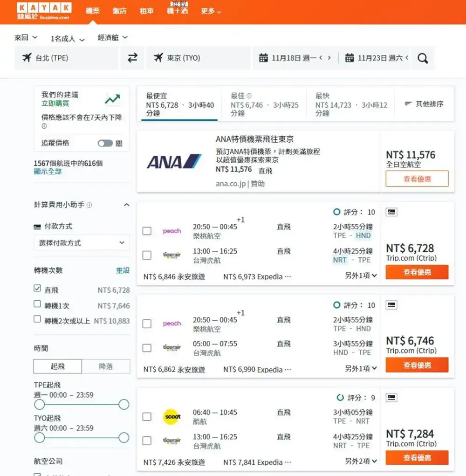Screen dimensions: 466x476
Task: Click plane icon in 台北 (TPE) field
Action: (x=27, y=57)
